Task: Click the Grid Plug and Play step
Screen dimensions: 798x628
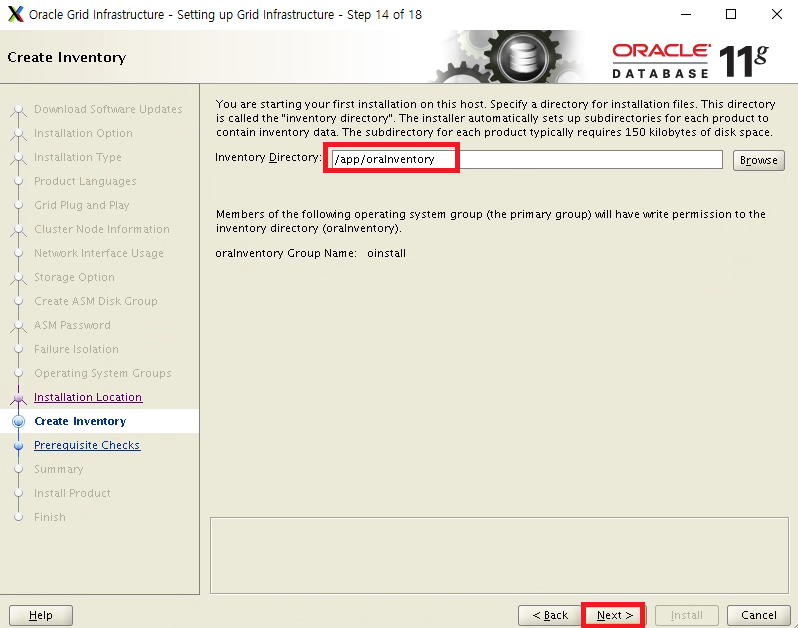Action: [81, 205]
